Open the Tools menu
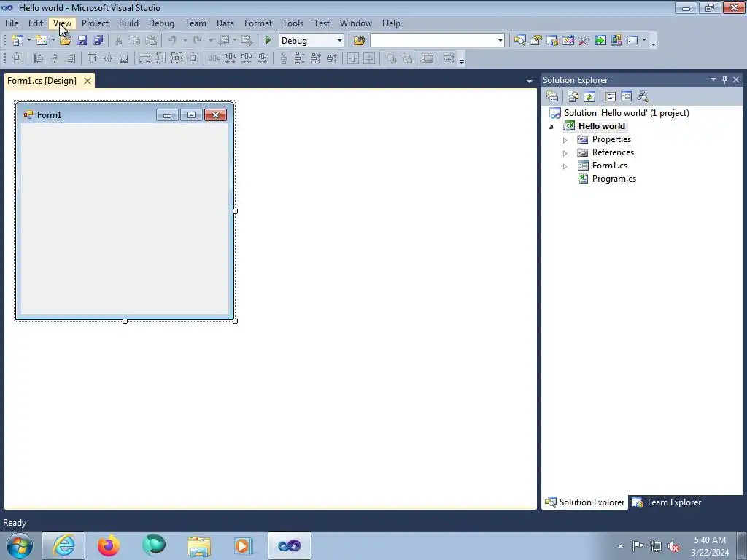The width and height of the screenshot is (747, 560). (x=293, y=23)
